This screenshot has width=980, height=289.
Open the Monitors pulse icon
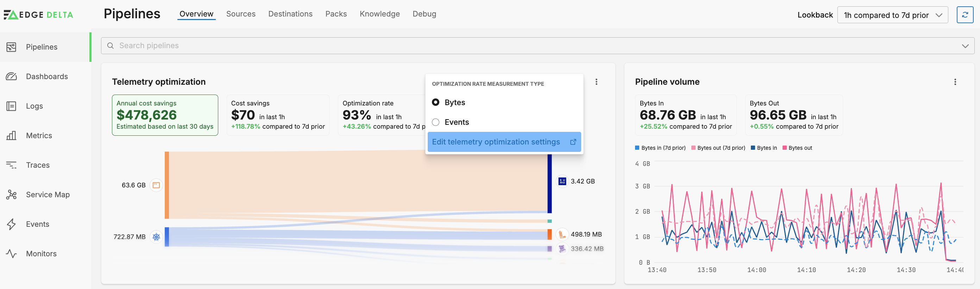11,254
